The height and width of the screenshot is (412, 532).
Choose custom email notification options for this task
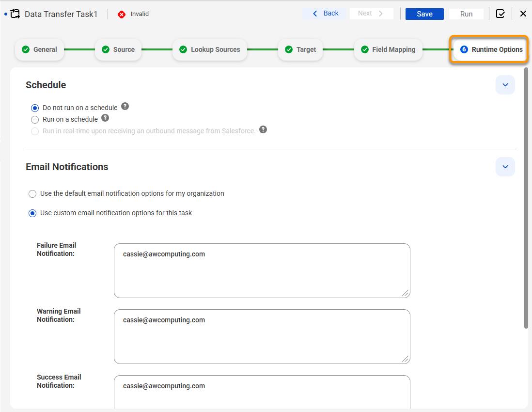32,213
